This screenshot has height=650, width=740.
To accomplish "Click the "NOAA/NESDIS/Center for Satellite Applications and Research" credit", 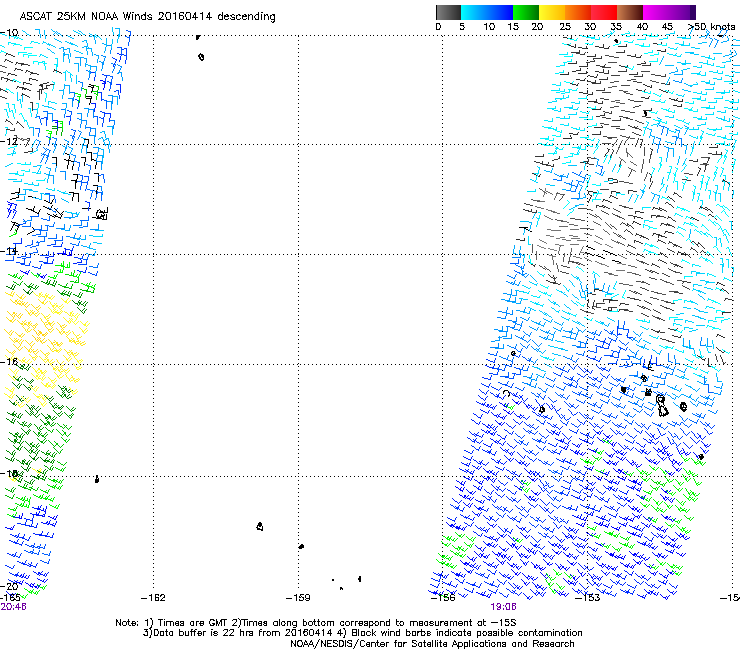I will (x=432, y=644).
